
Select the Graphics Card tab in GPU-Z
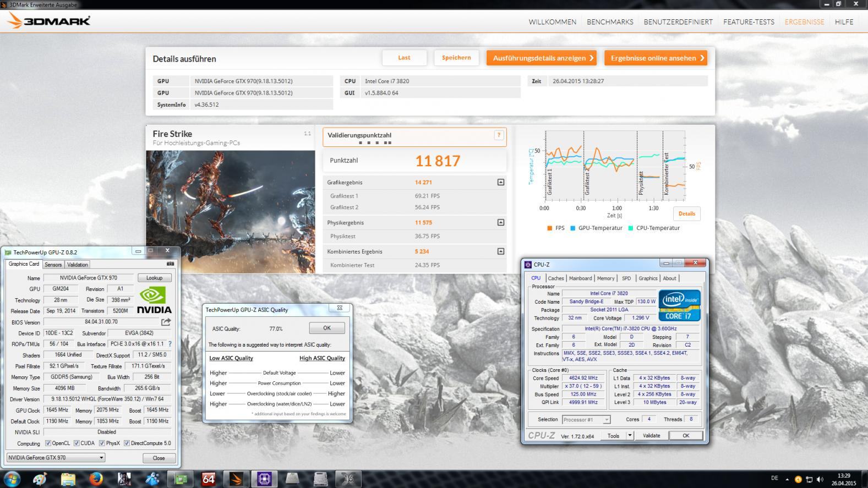pos(24,264)
